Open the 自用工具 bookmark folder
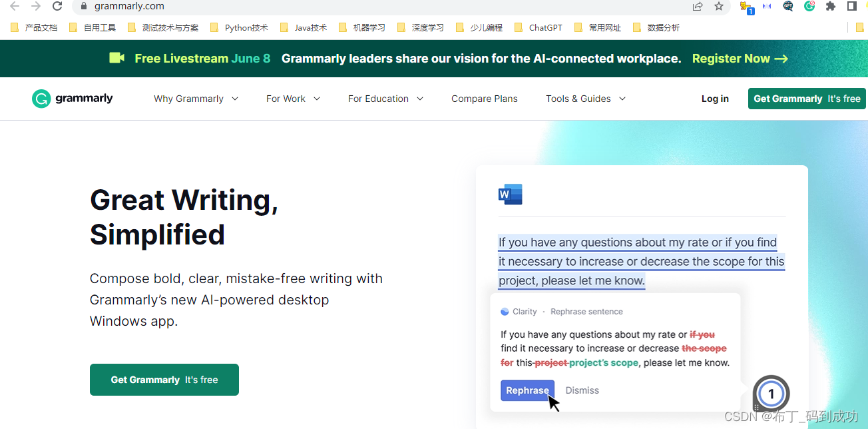The width and height of the screenshot is (868, 429). click(93, 27)
